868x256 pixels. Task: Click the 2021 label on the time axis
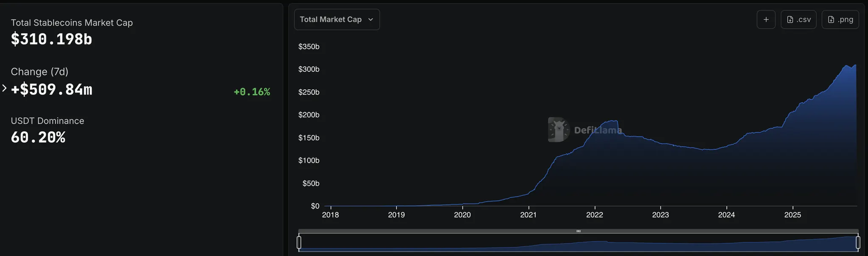coord(528,215)
